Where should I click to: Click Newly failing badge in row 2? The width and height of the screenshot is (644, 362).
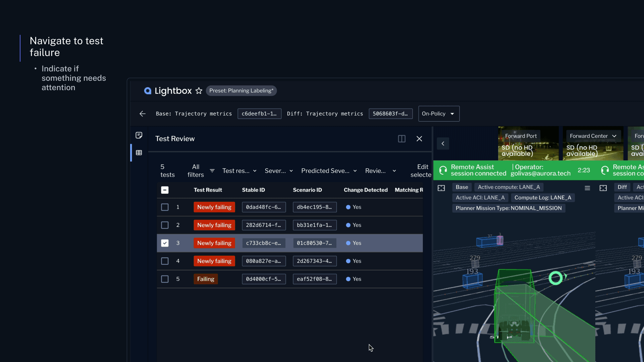click(x=214, y=225)
